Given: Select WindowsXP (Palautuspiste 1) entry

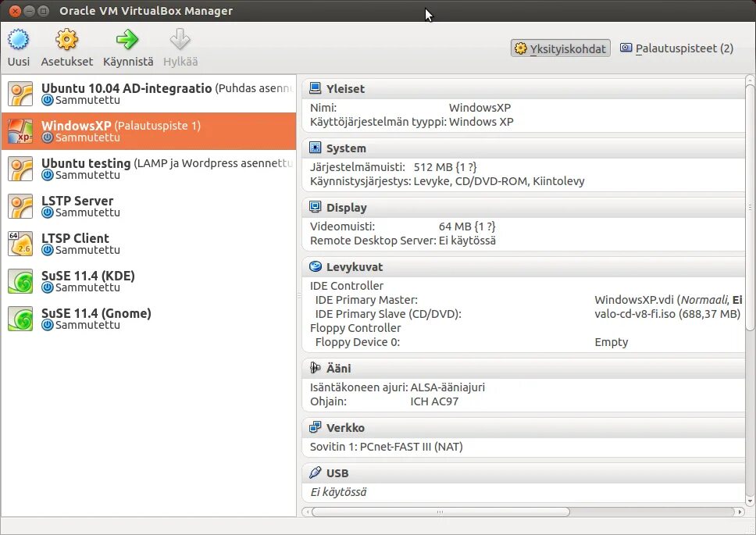Looking at the screenshot, I should click(x=148, y=131).
